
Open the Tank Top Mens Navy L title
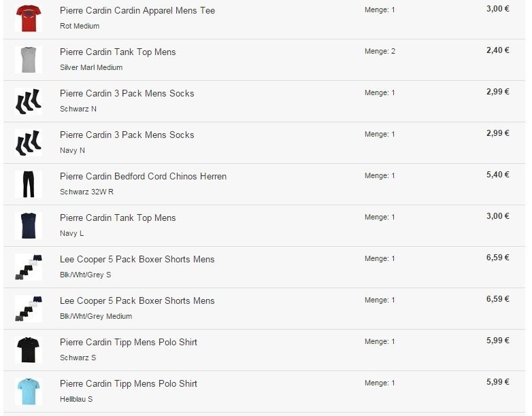[117, 218]
